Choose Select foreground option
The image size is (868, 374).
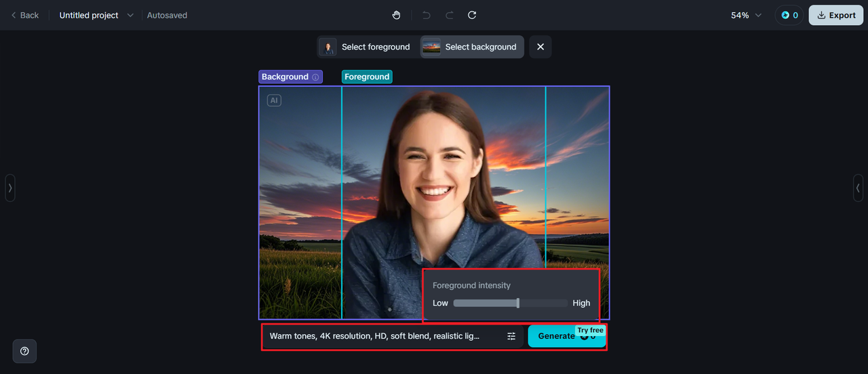[366, 47]
